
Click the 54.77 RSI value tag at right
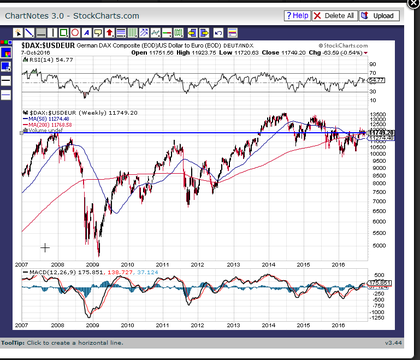point(377,80)
